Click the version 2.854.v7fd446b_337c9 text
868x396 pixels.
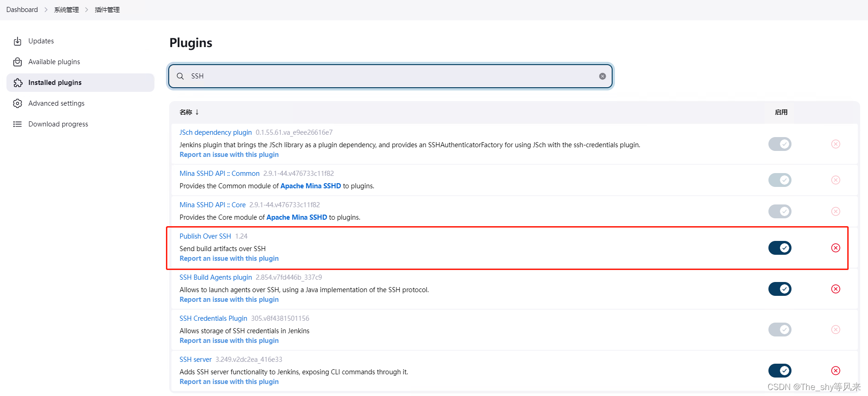tap(289, 277)
